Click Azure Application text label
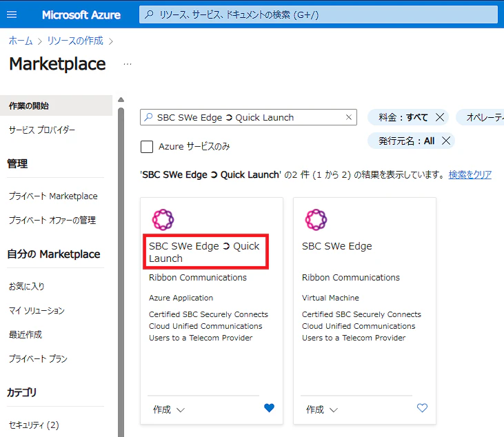504x437 pixels. [x=181, y=298]
